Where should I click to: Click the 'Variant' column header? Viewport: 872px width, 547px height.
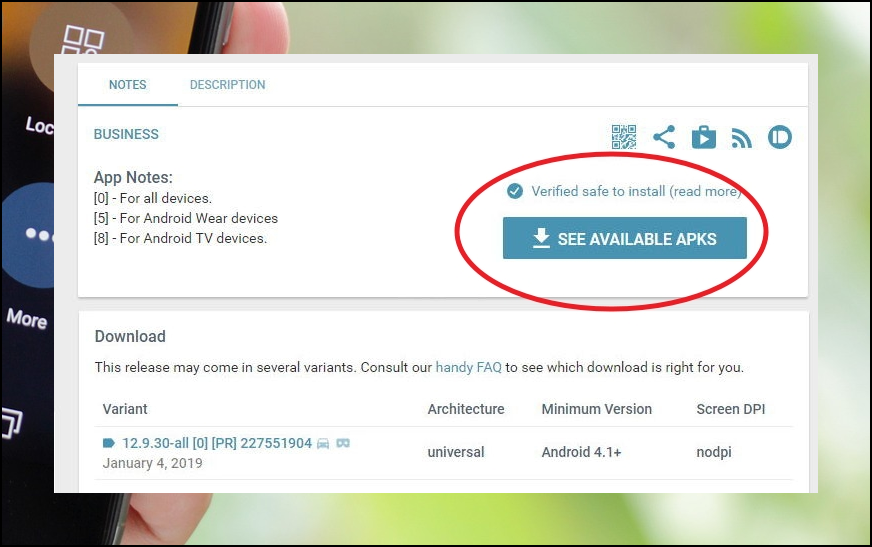(125, 409)
